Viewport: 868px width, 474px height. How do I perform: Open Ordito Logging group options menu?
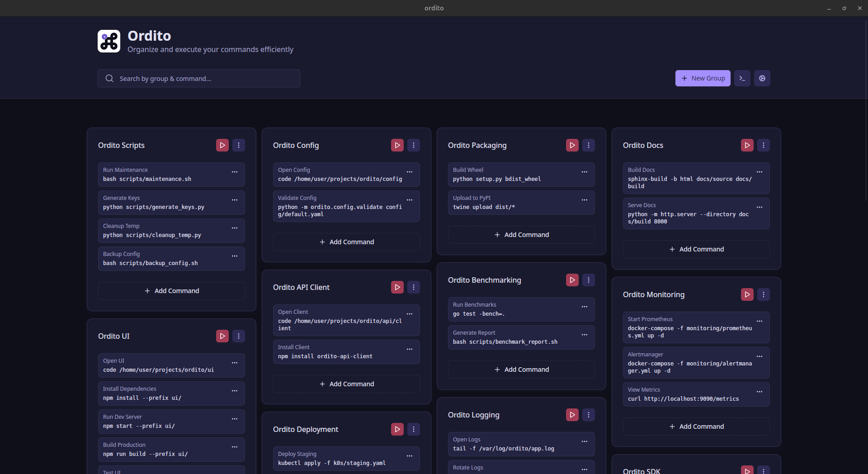[589, 415]
